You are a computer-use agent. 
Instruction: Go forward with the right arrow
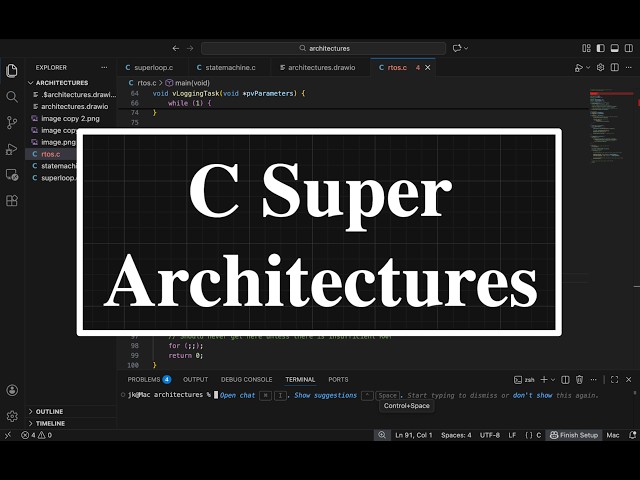(x=190, y=48)
